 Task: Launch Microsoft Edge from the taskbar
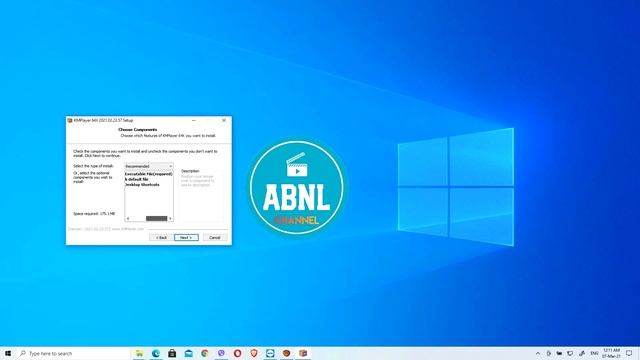click(156, 353)
